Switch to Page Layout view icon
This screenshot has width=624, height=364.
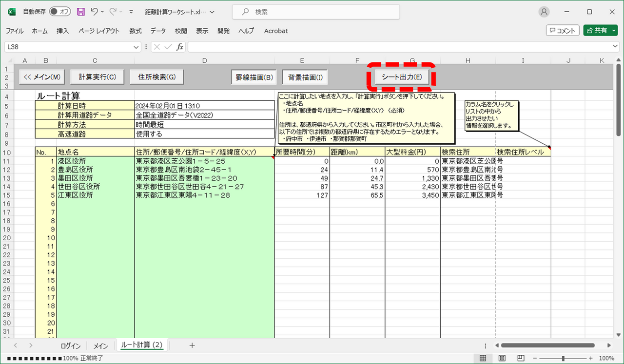pos(502,358)
